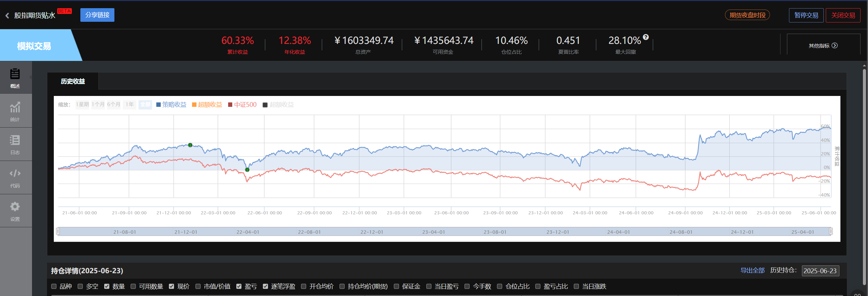Click the green trough marker on the strategy curve
Viewport: 868px width, 296px height.
pyautogui.click(x=248, y=170)
